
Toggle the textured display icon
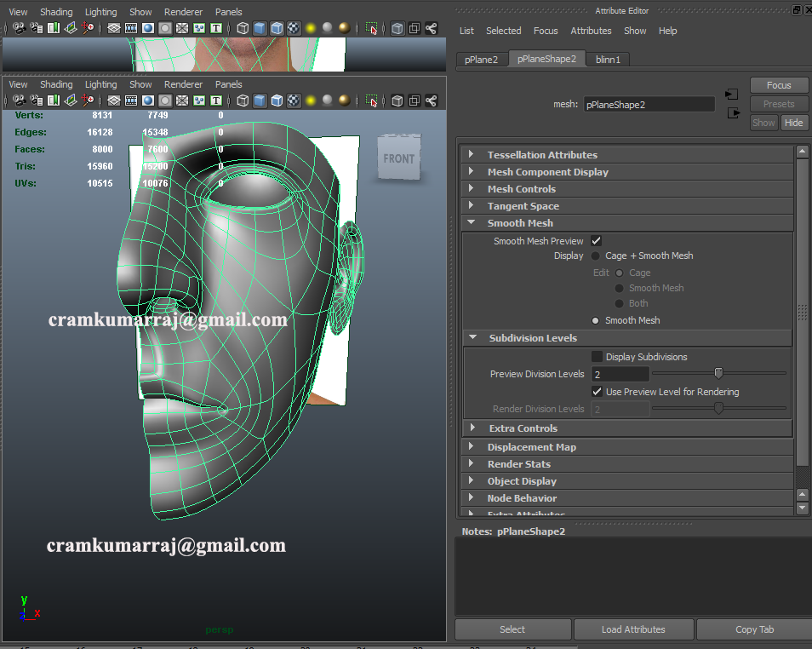point(292,101)
